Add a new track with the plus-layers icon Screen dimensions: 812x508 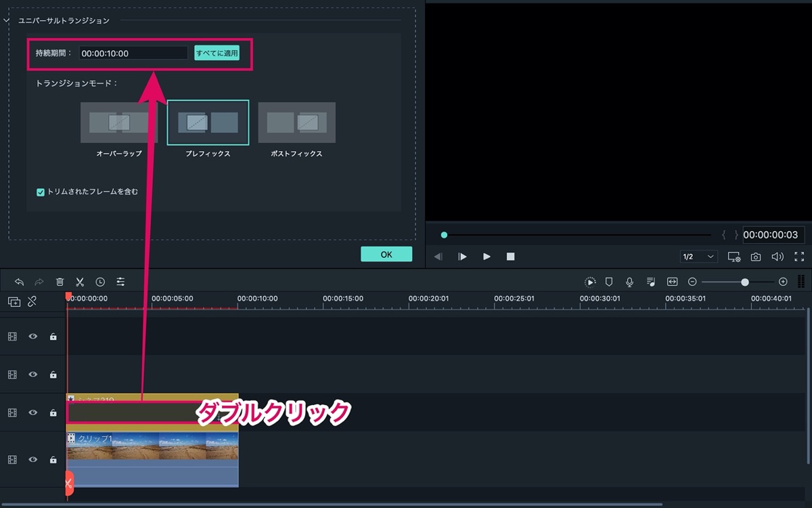pyautogui.click(x=14, y=302)
